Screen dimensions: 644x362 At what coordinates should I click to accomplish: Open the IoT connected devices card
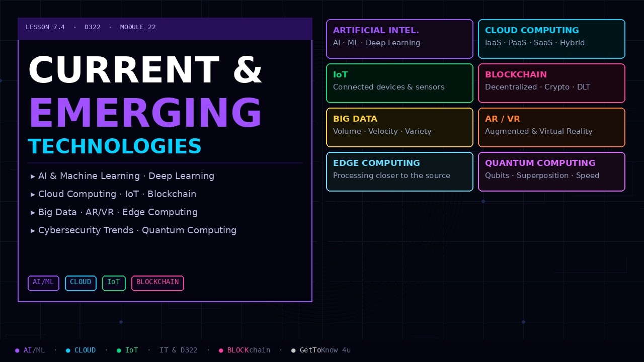[x=399, y=83]
